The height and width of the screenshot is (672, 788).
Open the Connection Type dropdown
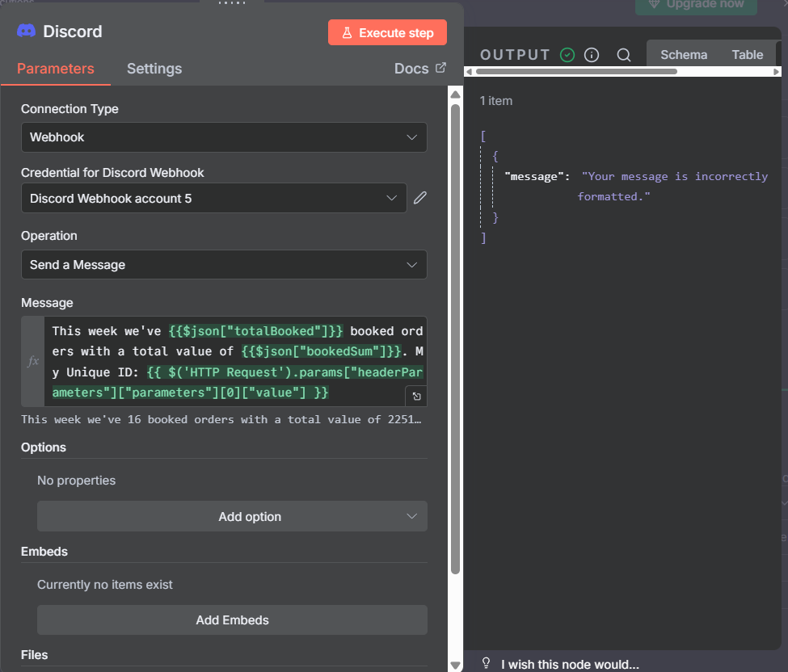click(224, 137)
